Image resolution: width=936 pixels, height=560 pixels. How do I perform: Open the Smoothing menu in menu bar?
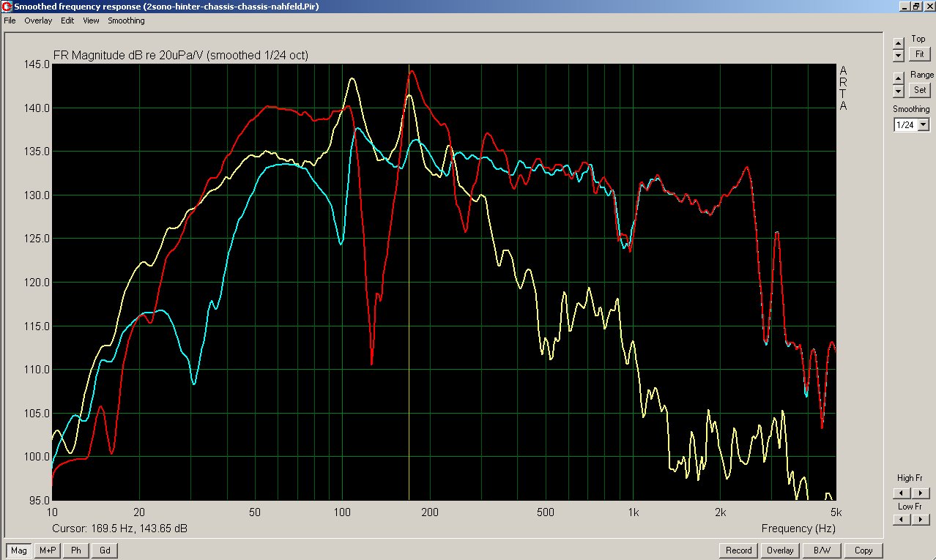pos(126,20)
